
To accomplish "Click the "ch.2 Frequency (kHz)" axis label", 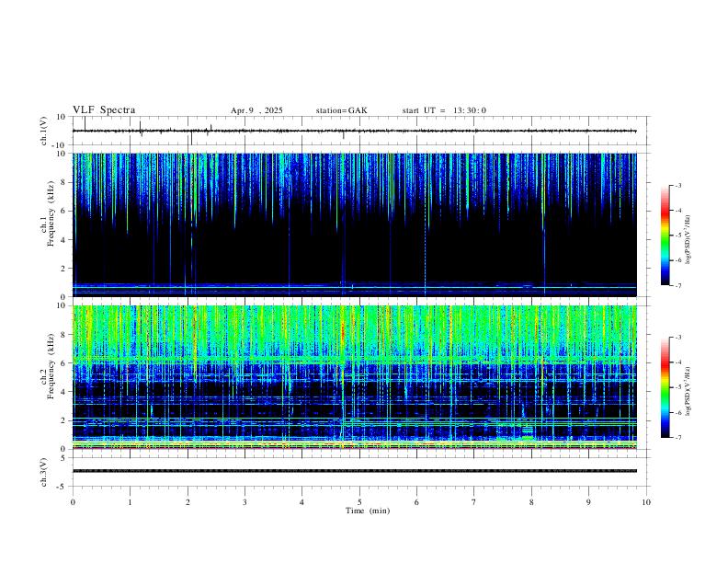I will pyautogui.click(x=47, y=366).
